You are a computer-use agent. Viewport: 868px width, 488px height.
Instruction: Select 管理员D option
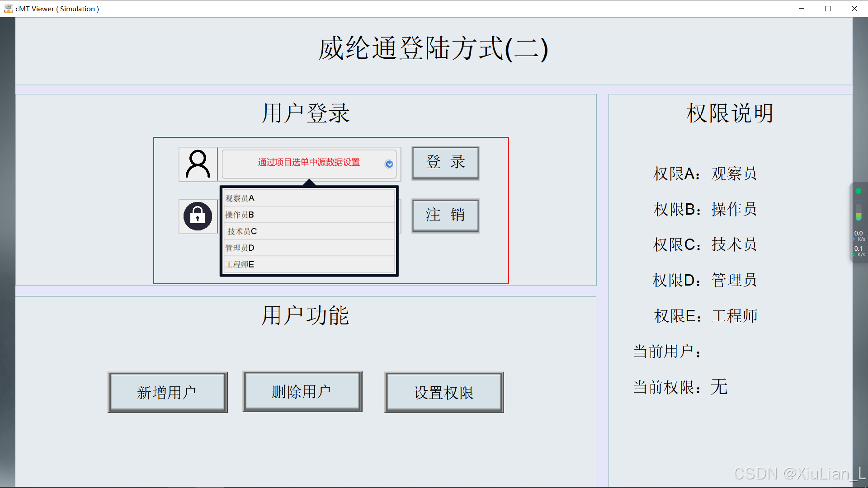pos(309,248)
